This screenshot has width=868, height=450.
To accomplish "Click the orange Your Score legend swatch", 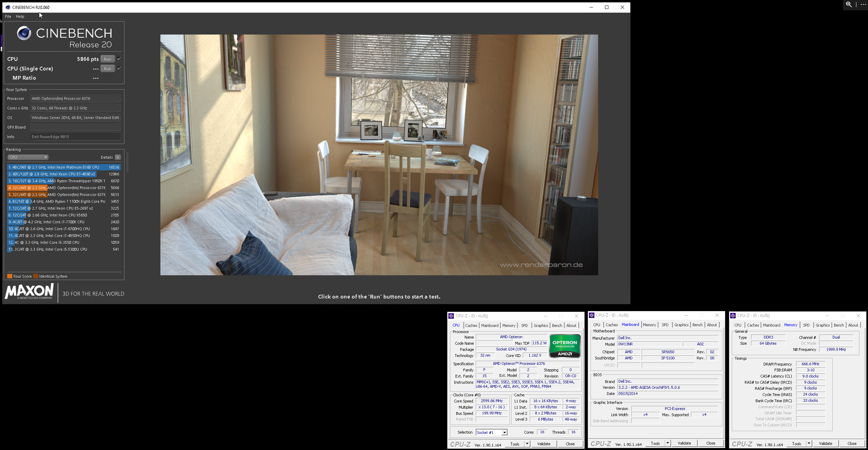I will [10, 276].
